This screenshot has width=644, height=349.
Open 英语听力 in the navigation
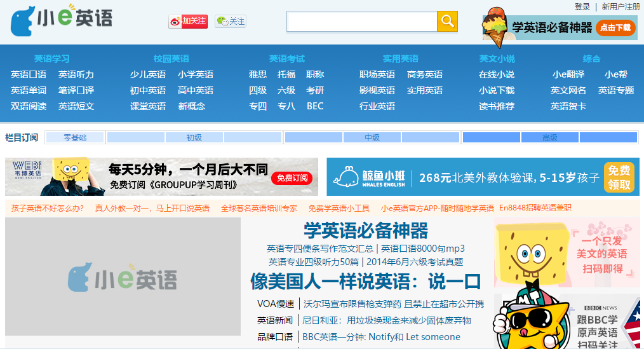click(76, 74)
